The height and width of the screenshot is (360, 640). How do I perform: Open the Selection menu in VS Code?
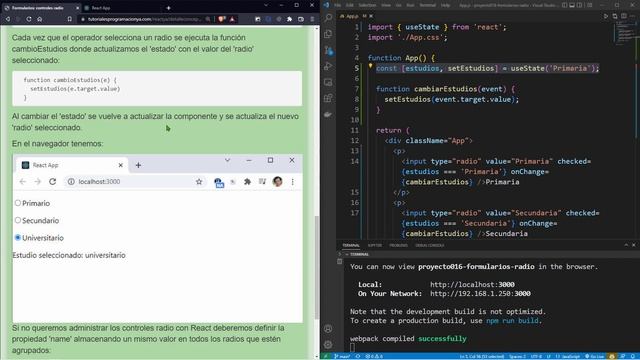click(x=367, y=5)
